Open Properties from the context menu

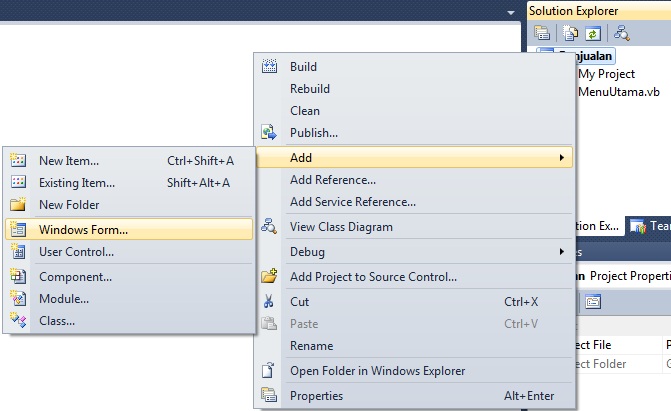[x=316, y=396]
